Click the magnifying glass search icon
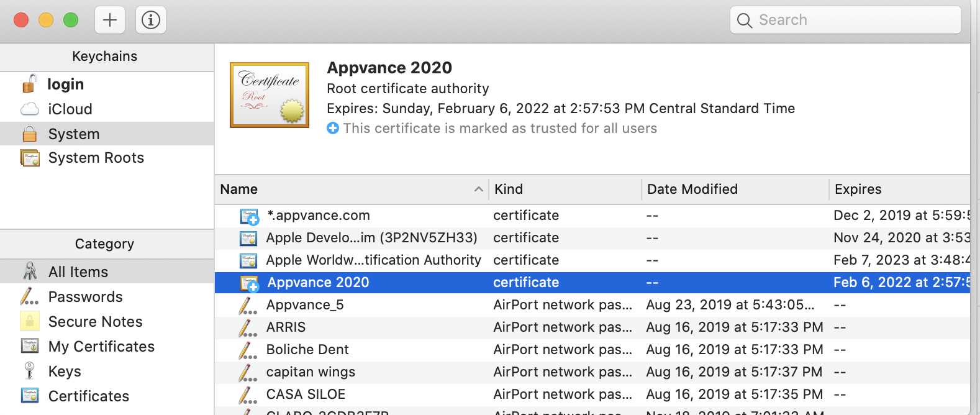This screenshot has height=415, width=980. [x=744, y=21]
